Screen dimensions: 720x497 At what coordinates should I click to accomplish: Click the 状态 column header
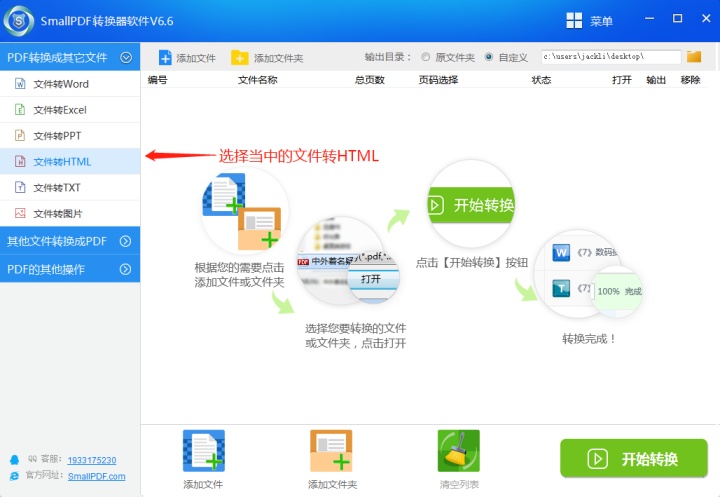coord(541,80)
